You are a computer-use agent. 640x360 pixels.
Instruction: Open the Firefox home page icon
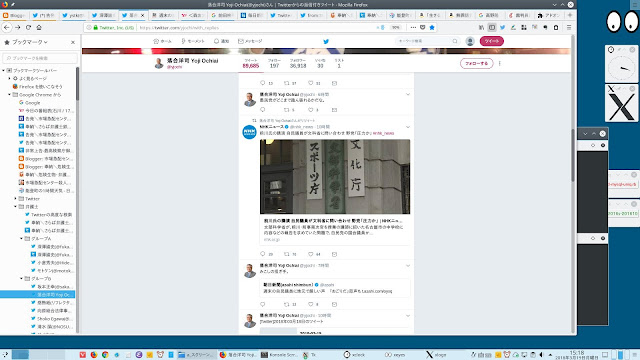click(x=39, y=27)
